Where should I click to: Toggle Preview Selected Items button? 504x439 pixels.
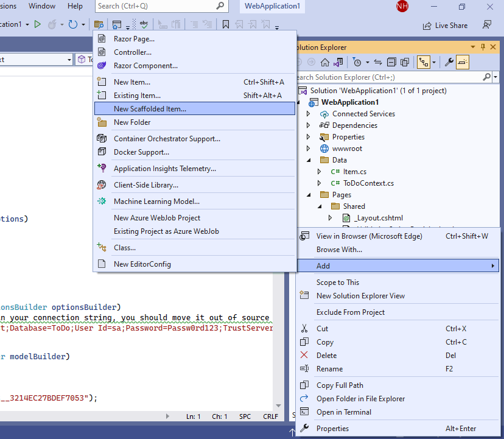coord(463,62)
